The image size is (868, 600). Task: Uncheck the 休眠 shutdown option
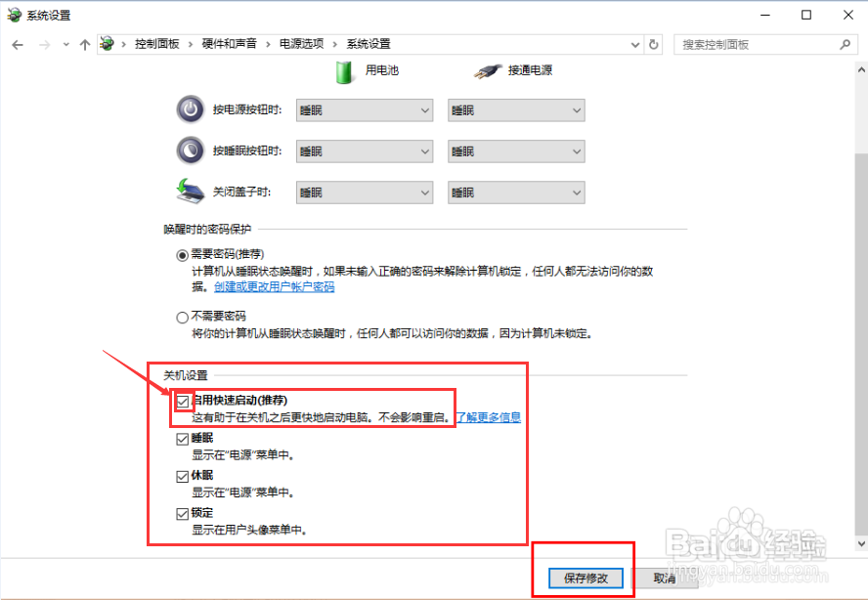click(x=182, y=476)
